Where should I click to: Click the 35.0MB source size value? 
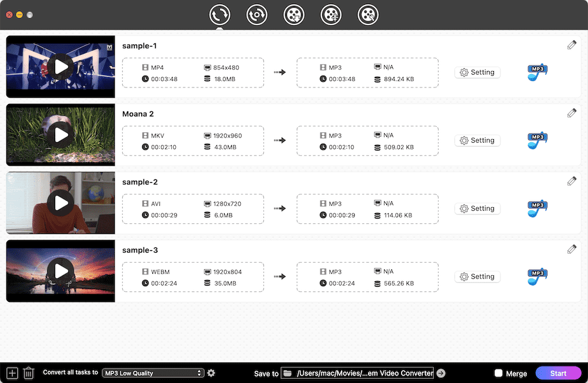225,283
